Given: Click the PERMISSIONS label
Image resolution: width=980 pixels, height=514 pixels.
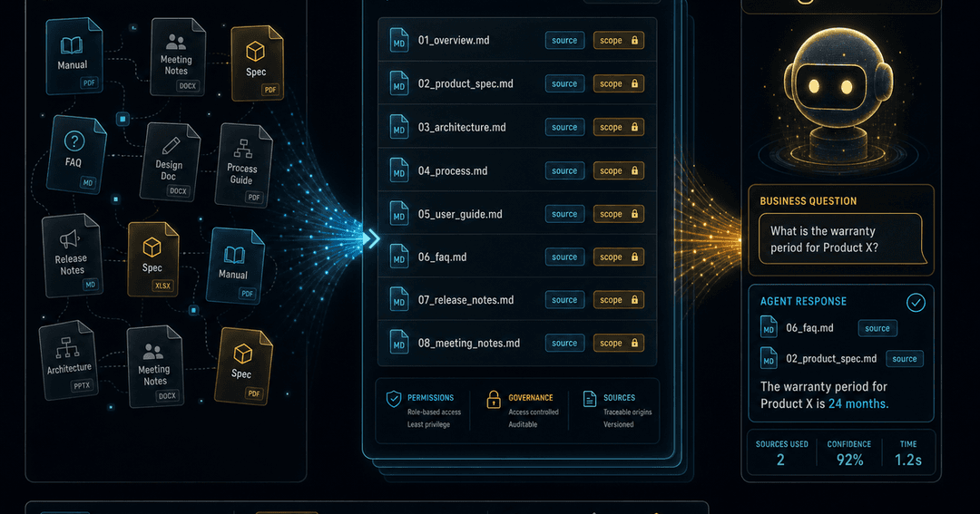Looking at the screenshot, I should (431, 398).
